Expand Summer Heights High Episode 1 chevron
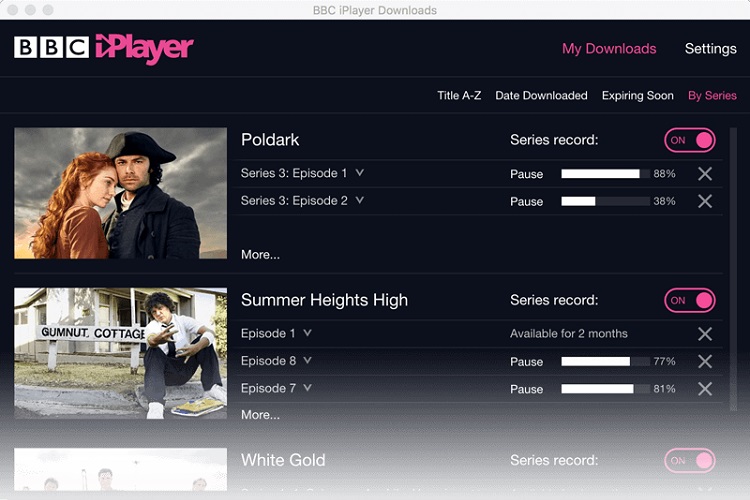The width and height of the screenshot is (750, 500). [x=308, y=333]
